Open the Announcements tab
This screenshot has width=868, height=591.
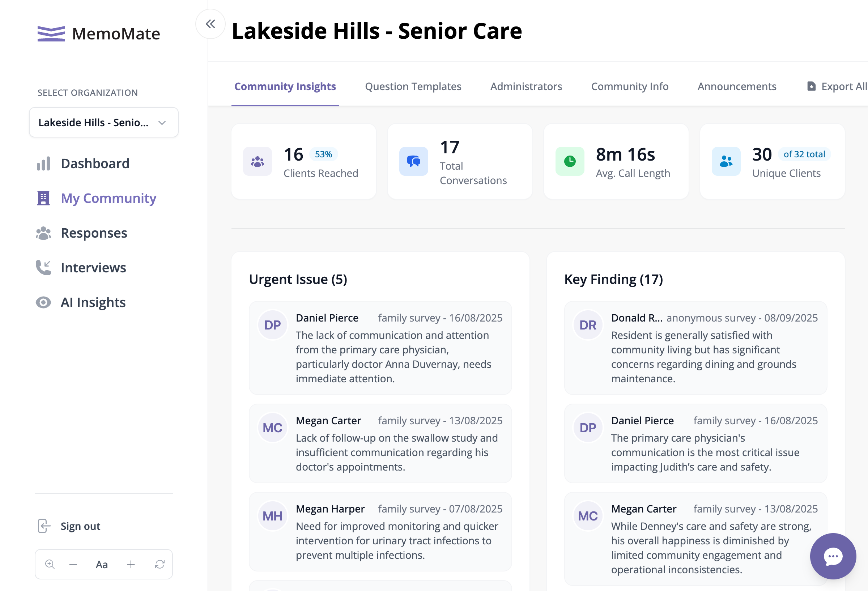(736, 86)
